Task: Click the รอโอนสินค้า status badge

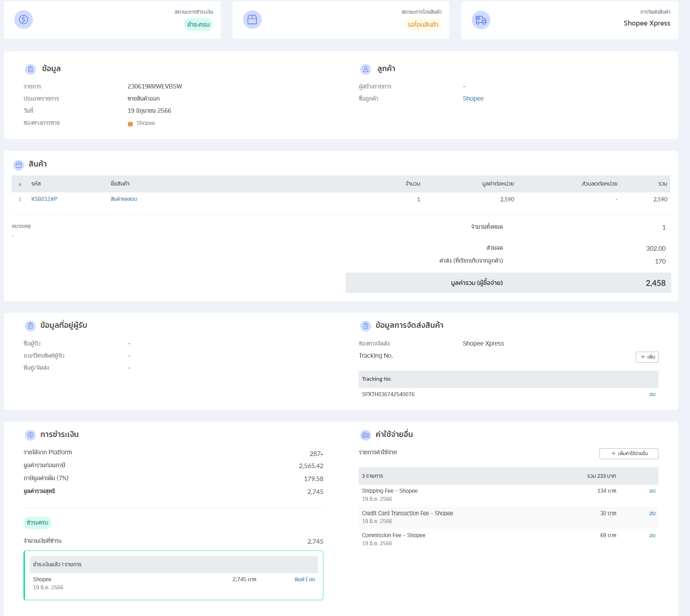Action: 423,24
